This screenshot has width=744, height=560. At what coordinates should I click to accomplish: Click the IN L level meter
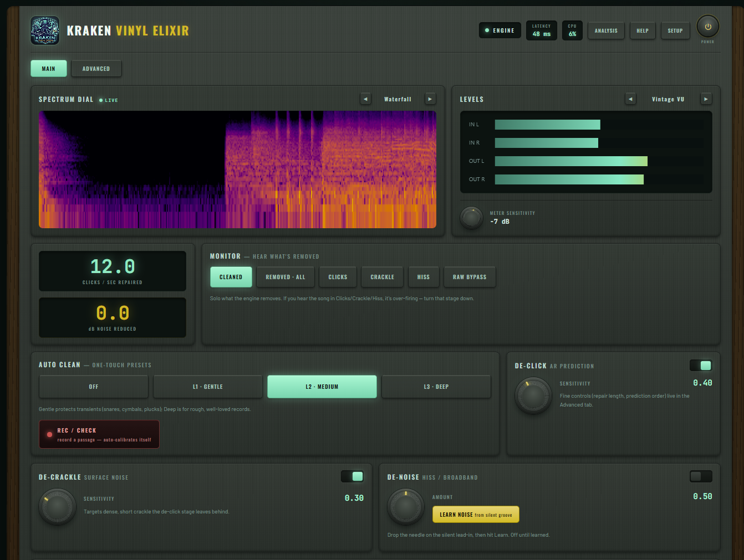pos(599,125)
